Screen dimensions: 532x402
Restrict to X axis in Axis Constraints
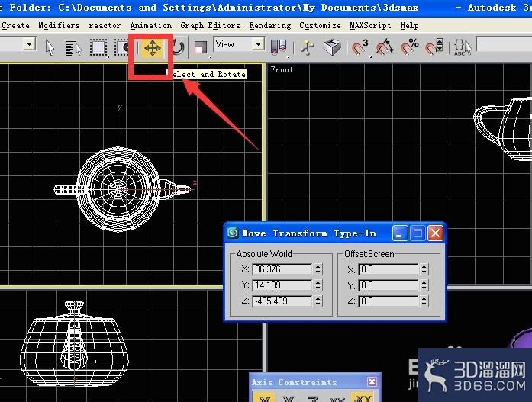coord(264,397)
